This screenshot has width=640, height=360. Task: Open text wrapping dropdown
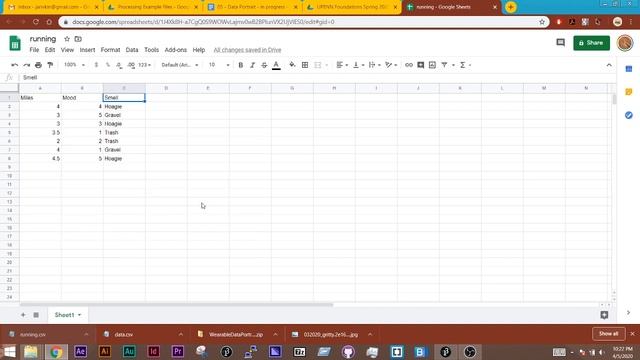point(374,65)
